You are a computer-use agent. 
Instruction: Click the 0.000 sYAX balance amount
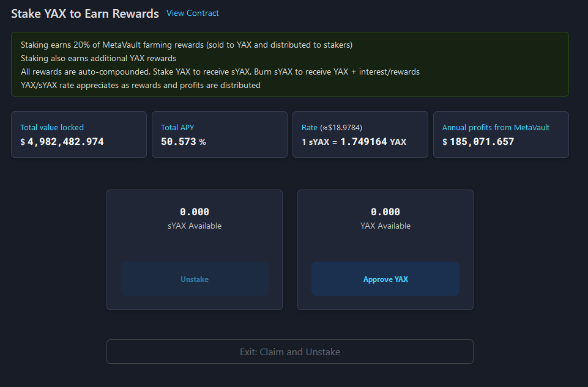[195, 212]
